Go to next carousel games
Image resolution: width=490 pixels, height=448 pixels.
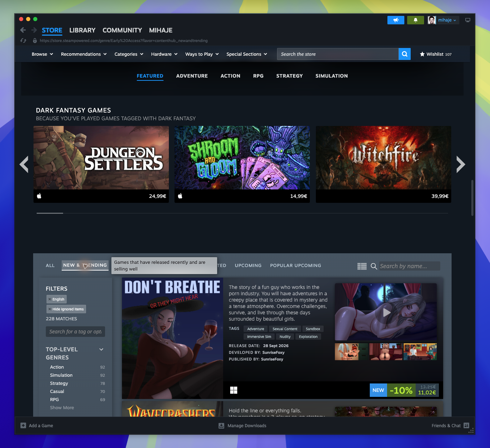point(461,164)
